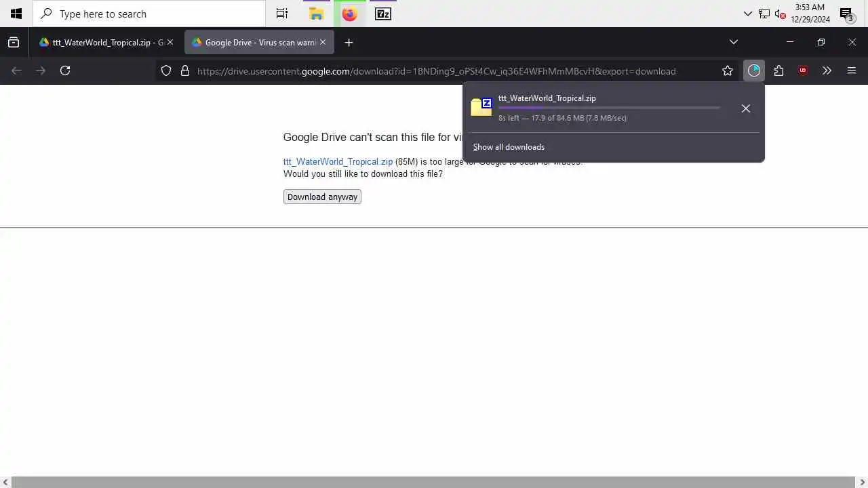Open Firefox View icon
This screenshot has width=868, height=488.
pos(14,42)
